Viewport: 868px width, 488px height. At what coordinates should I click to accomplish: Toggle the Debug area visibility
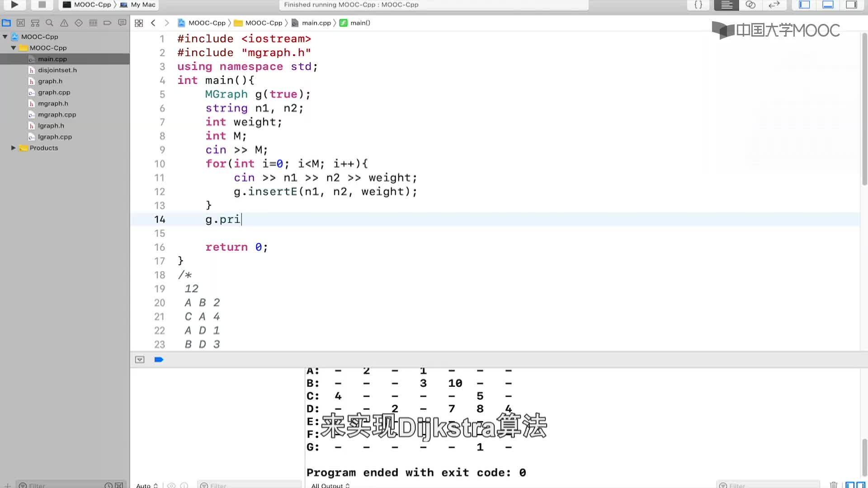tap(828, 5)
